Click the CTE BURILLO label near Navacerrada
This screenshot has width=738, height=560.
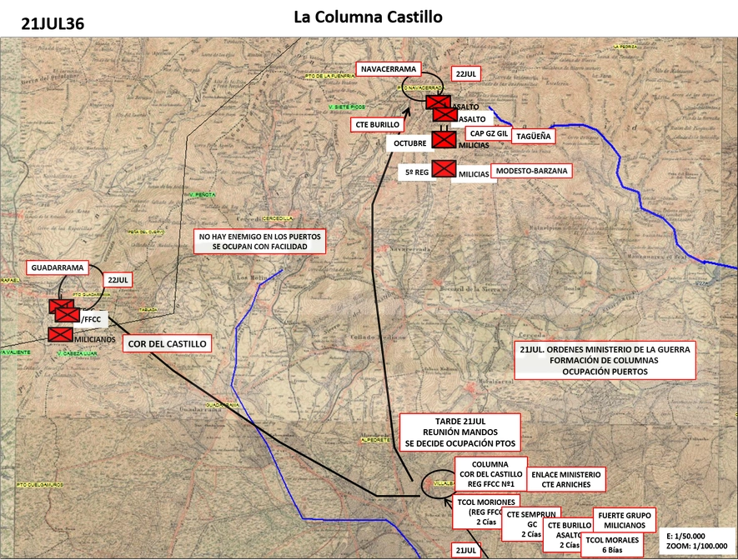pyautogui.click(x=378, y=125)
